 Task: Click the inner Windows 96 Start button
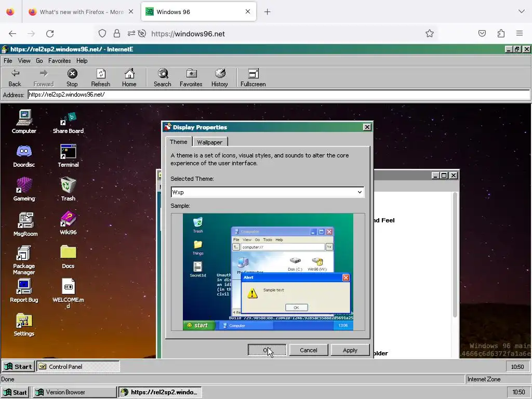[x=18, y=366]
